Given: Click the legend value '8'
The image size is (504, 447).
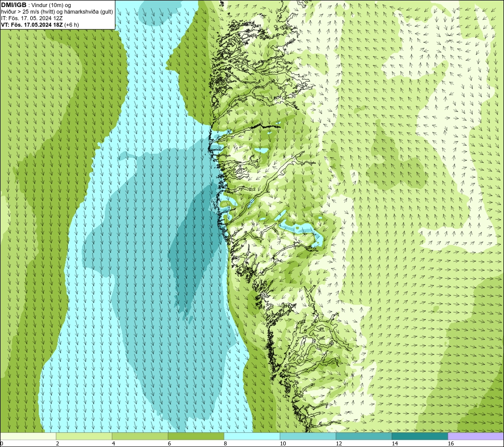Looking at the screenshot, I should point(225,443).
